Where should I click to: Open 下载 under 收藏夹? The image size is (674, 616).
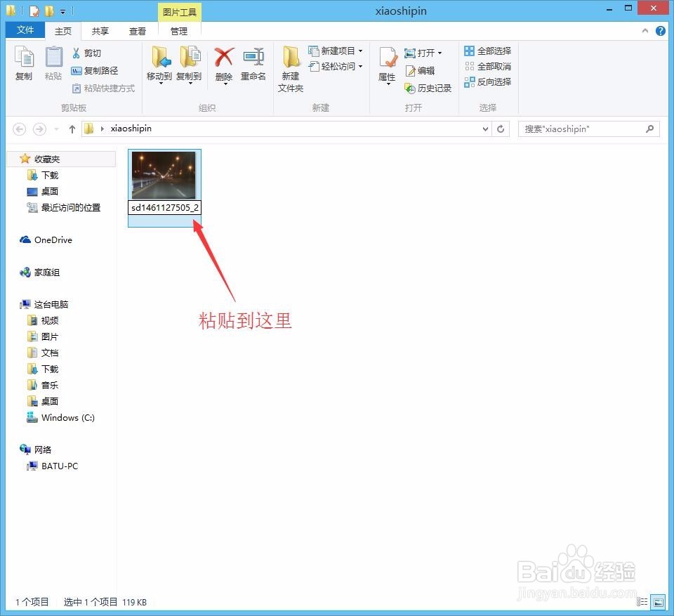(x=43, y=175)
